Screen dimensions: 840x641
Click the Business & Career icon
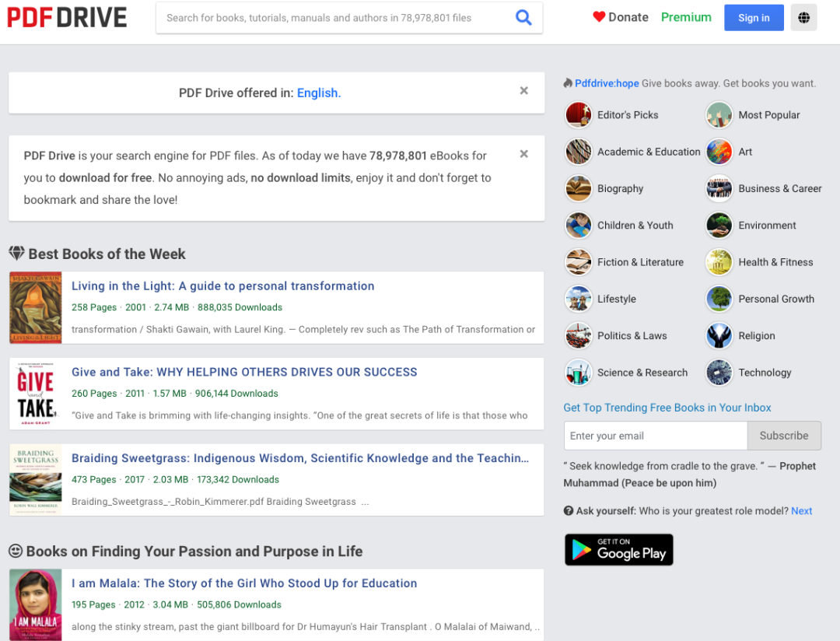pos(719,189)
